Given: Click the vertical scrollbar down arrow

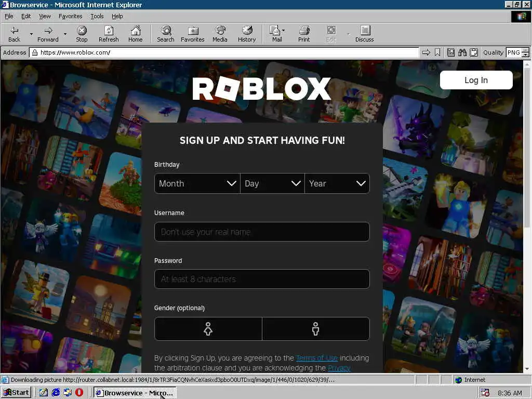Looking at the screenshot, I should 527,369.
